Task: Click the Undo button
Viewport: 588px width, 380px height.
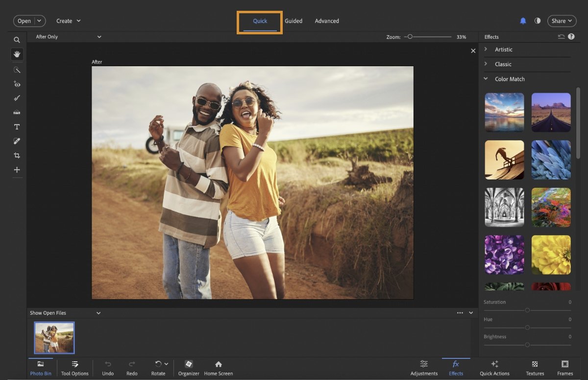Action: tap(107, 368)
